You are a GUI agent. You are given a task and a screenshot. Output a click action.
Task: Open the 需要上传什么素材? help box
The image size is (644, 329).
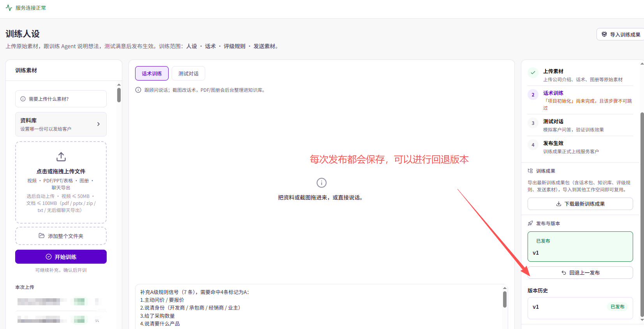coord(61,99)
